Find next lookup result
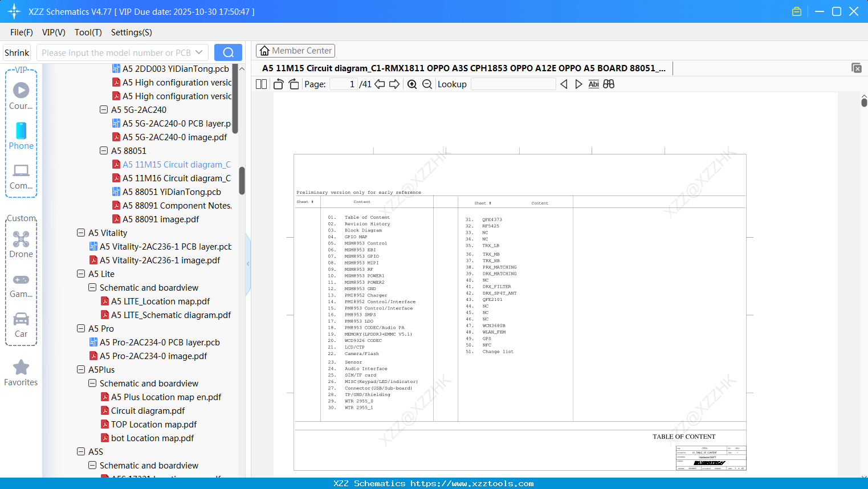 pos(578,84)
